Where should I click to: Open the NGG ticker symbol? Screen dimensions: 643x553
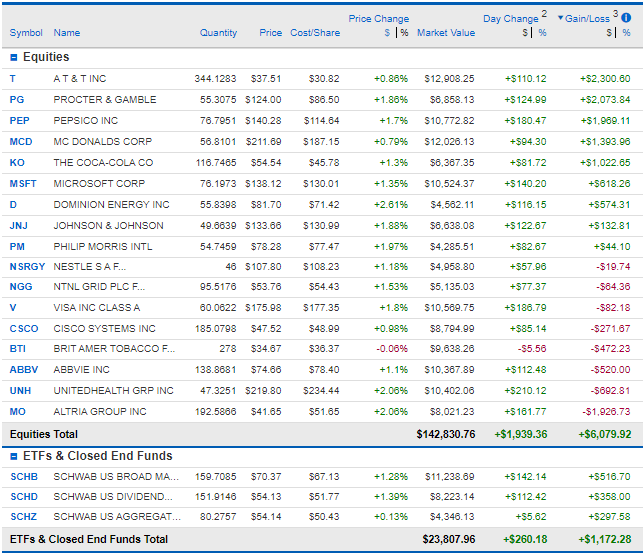coord(21,287)
